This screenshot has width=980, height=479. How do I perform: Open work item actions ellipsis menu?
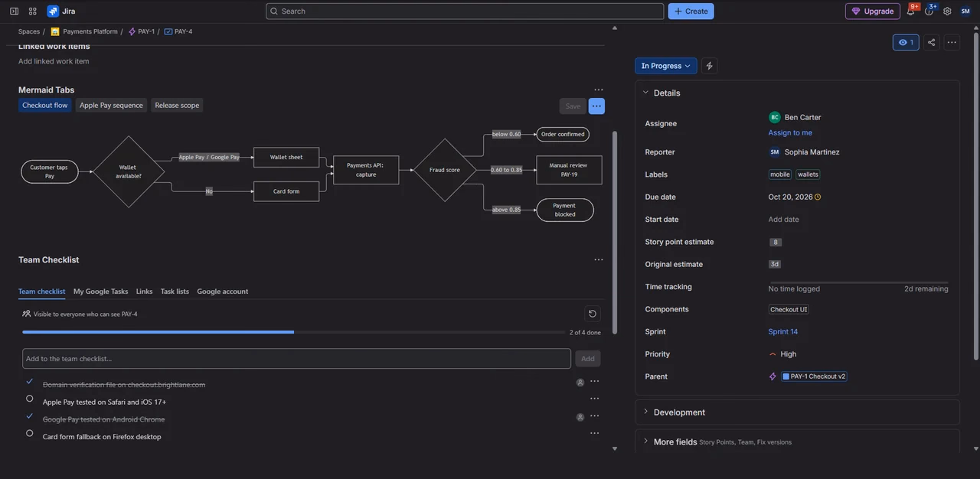tap(952, 42)
